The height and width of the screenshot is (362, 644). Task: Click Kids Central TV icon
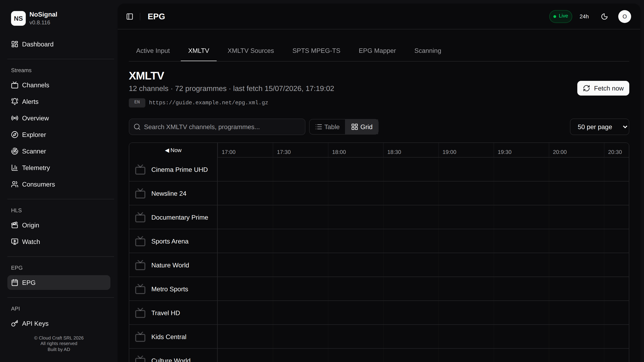click(x=140, y=337)
